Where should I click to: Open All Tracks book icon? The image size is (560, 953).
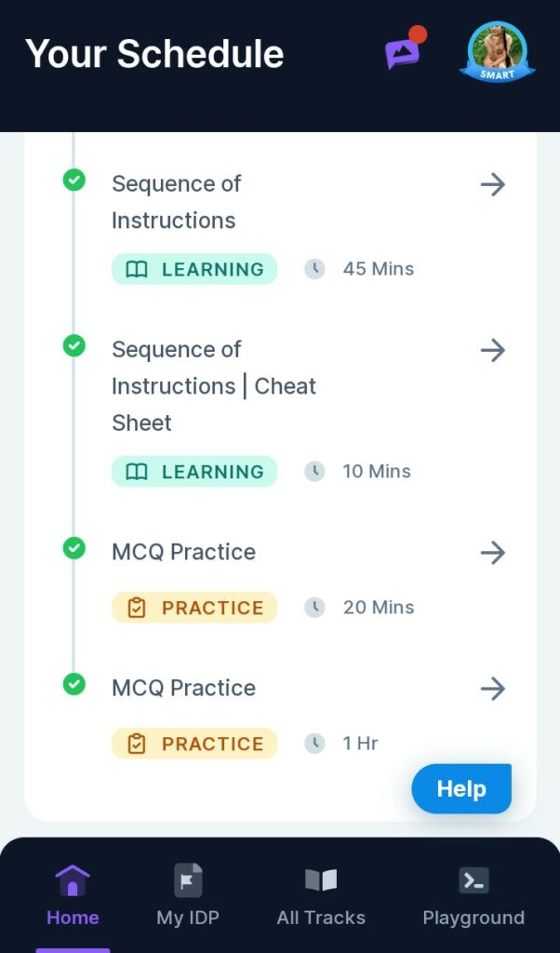pos(320,879)
